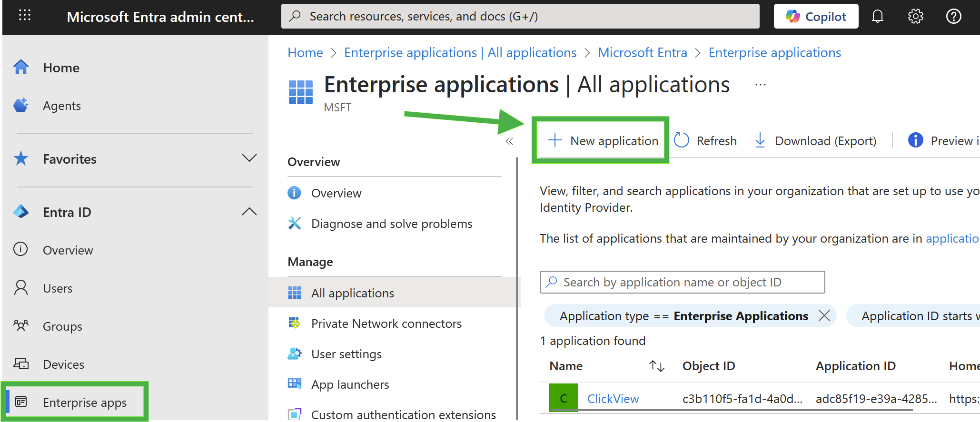Open Diagnose and solve problems

pyautogui.click(x=392, y=224)
